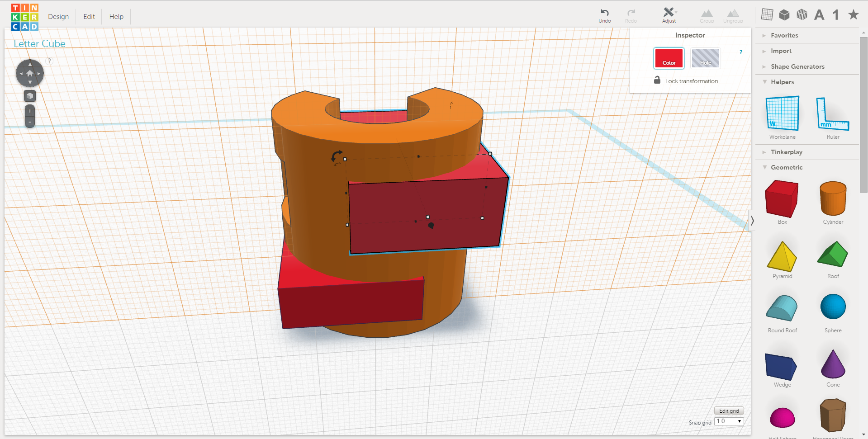The height and width of the screenshot is (439, 868).
Task: Click the home view button
Action: [30, 73]
